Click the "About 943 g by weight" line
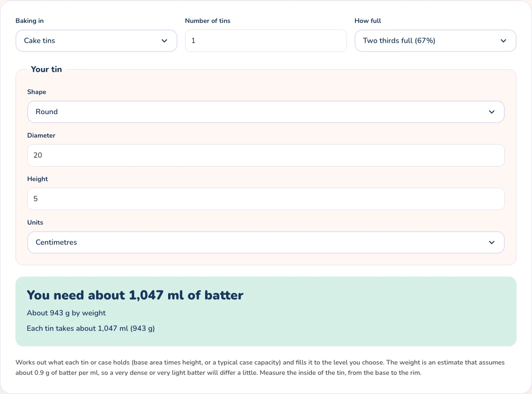This screenshot has width=532, height=394. (66, 313)
